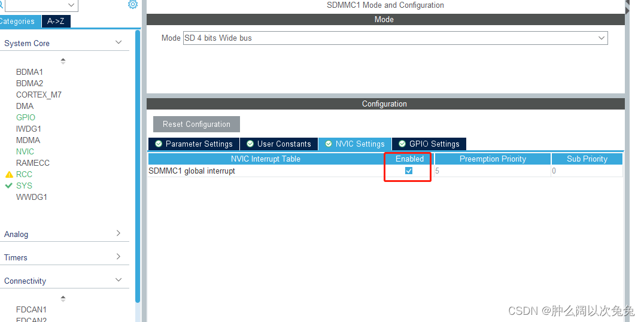The height and width of the screenshot is (322, 644).
Task: Click the green check icon beside SYS
Action: (8, 186)
